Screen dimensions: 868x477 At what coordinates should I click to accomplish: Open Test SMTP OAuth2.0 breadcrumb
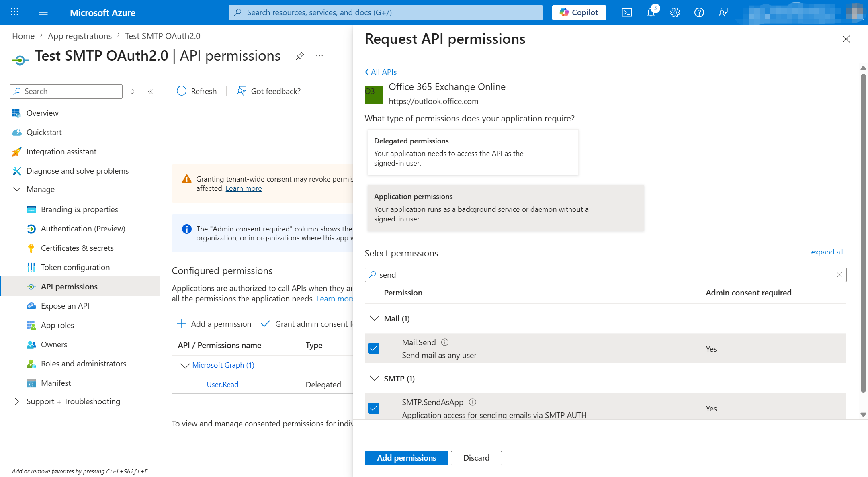click(163, 36)
